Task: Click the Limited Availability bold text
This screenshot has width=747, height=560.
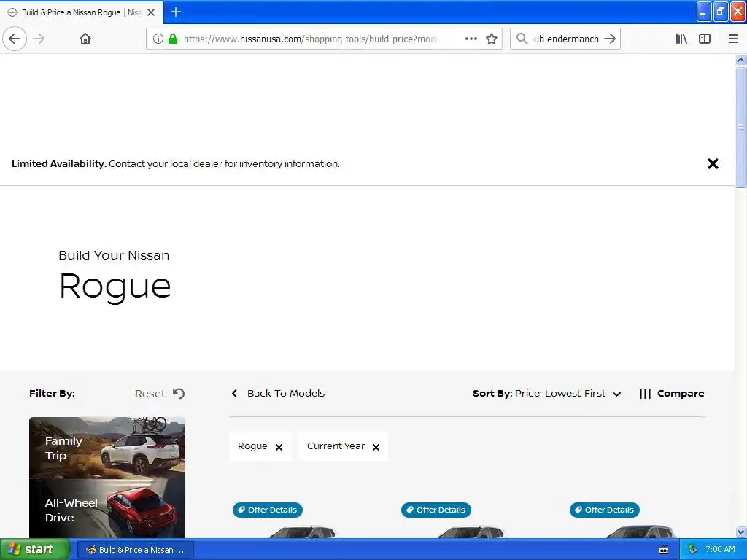Action: pos(59,164)
